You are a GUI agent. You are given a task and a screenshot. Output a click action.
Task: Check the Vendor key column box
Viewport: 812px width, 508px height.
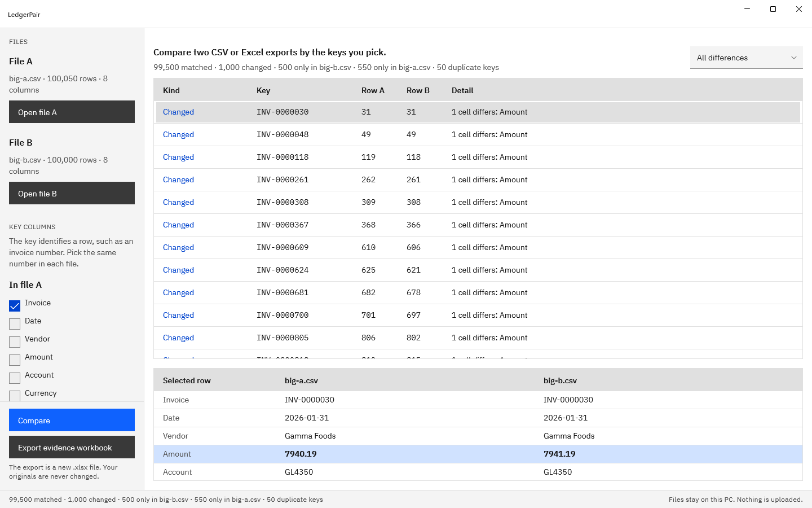[x=15, y=342]
